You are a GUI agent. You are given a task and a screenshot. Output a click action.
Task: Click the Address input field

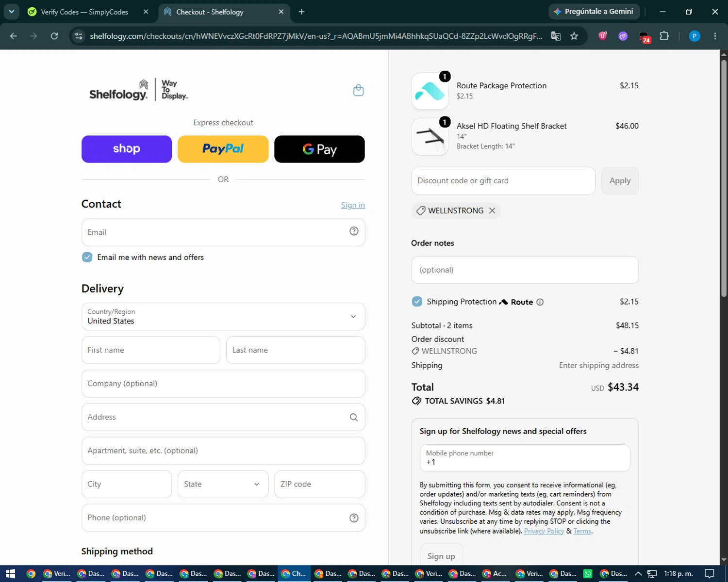click(223, 417)
